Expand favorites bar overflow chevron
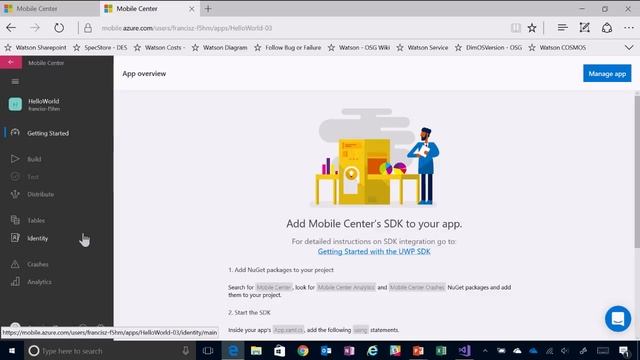This screenshot has width=640, height=360. click(629, 48)
